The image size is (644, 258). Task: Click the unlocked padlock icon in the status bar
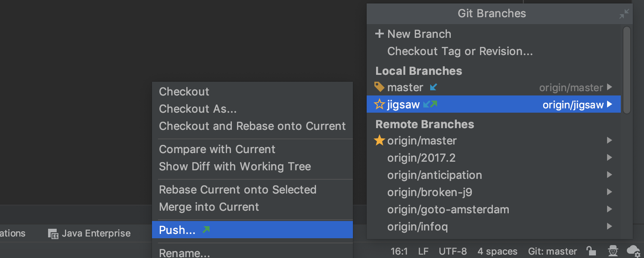[591, 251]
